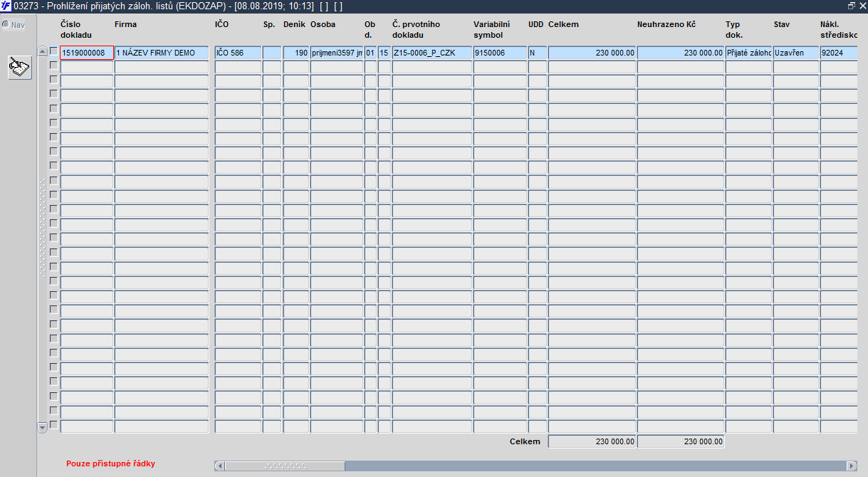The image size is (868, 477).
Task: Click the 'Stav' column header
Action: point(781,24)
